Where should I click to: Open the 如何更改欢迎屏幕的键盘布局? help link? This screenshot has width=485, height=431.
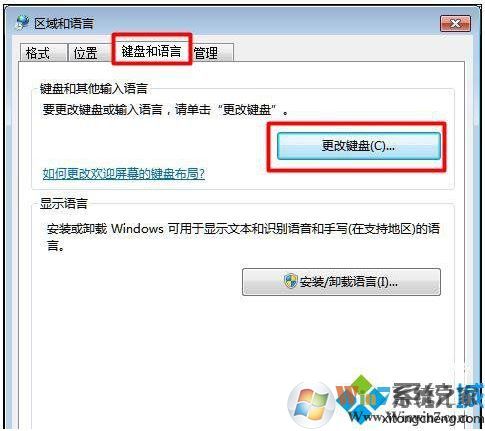coord(124,174)
